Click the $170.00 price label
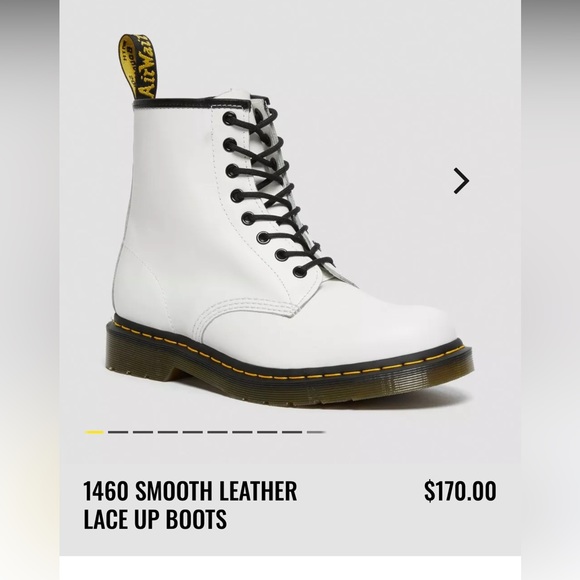 [x=460, y=491]
